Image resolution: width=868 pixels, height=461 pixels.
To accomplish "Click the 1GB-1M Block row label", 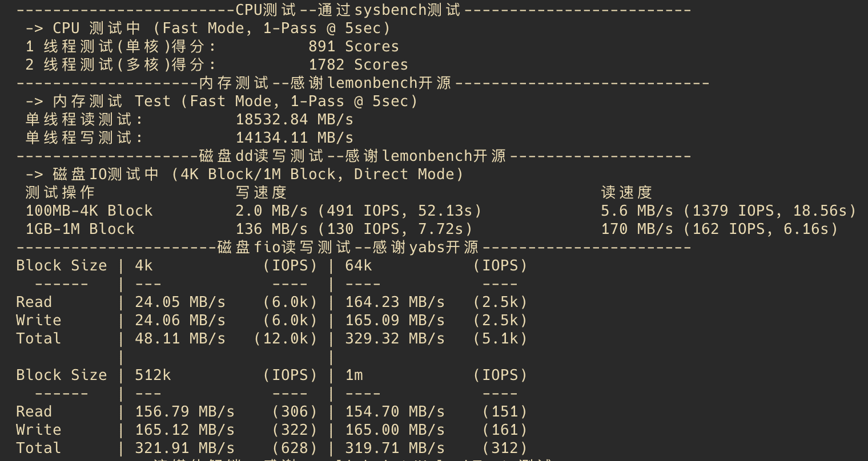I will tap(80, 229).
